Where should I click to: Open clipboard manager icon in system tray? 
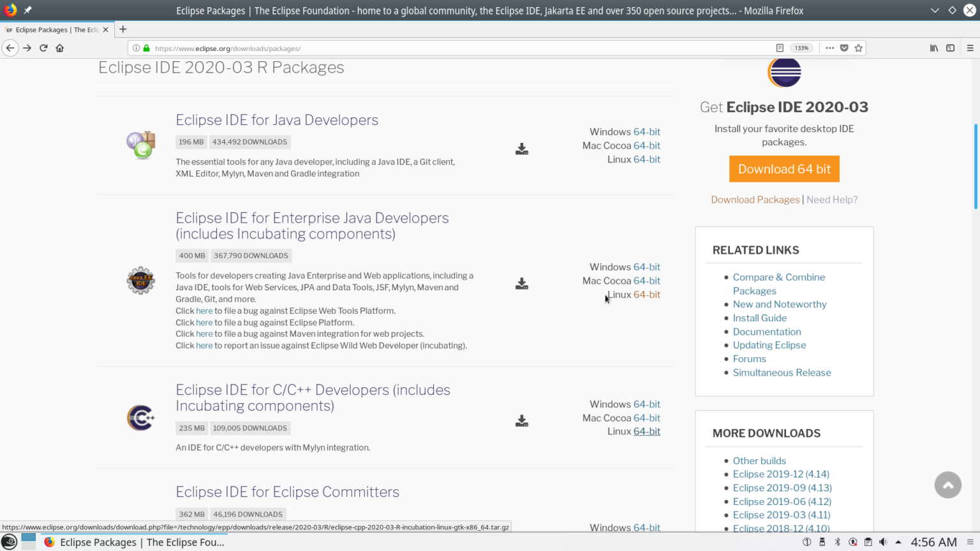pos(868,541)
